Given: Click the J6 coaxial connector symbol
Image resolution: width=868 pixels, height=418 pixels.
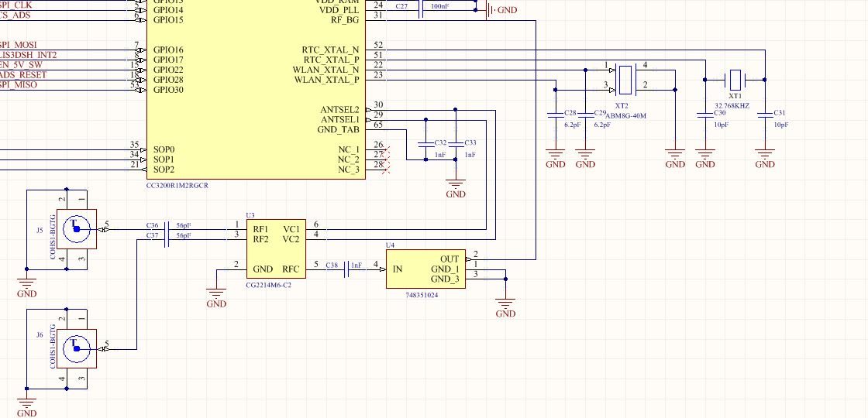Looking at the screenshot, I should [77, 349].
